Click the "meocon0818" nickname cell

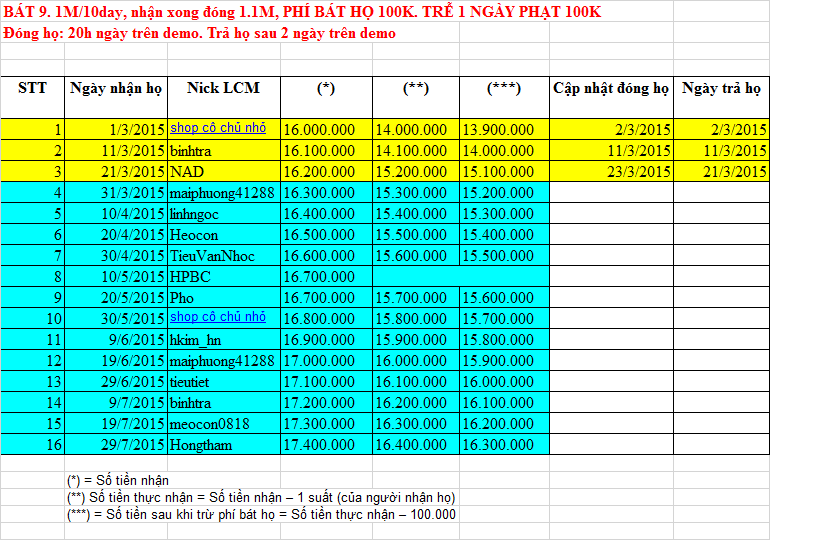pos(209,423)
